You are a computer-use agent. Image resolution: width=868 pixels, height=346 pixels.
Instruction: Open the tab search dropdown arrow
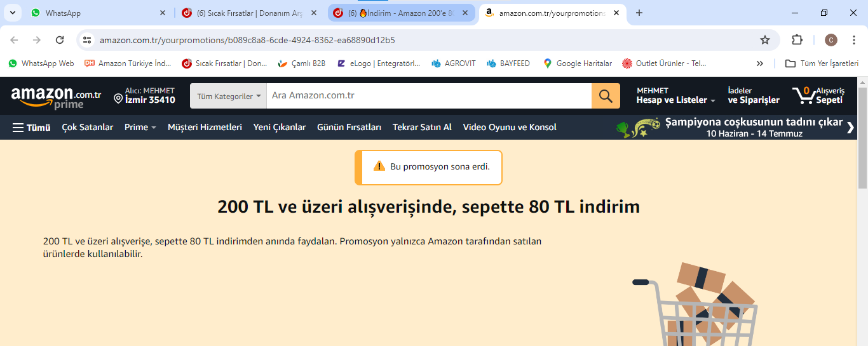pos(12,13)
